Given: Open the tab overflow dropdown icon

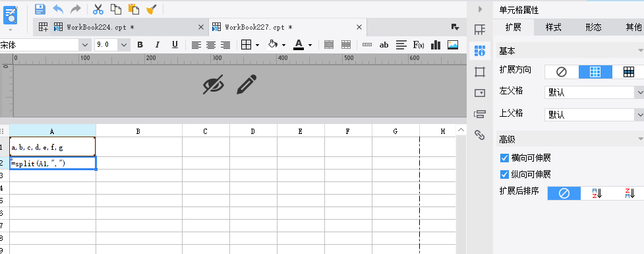Looking at the screenshot, I should 455,27.
